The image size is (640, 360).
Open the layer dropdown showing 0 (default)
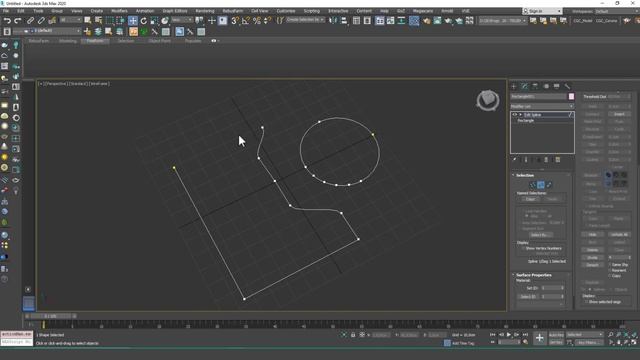click(47, 31)
